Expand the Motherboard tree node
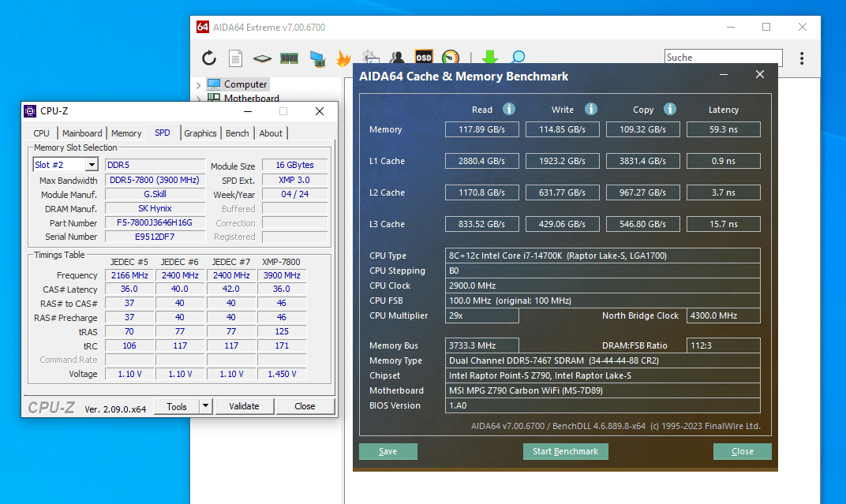 coord(199,99)
